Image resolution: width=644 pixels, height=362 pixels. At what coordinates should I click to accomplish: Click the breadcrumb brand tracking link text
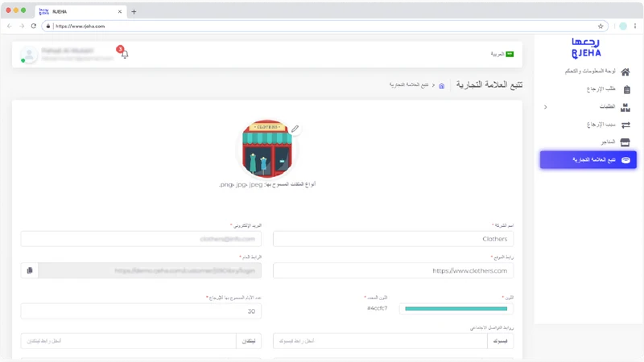(x=409, y=84)
